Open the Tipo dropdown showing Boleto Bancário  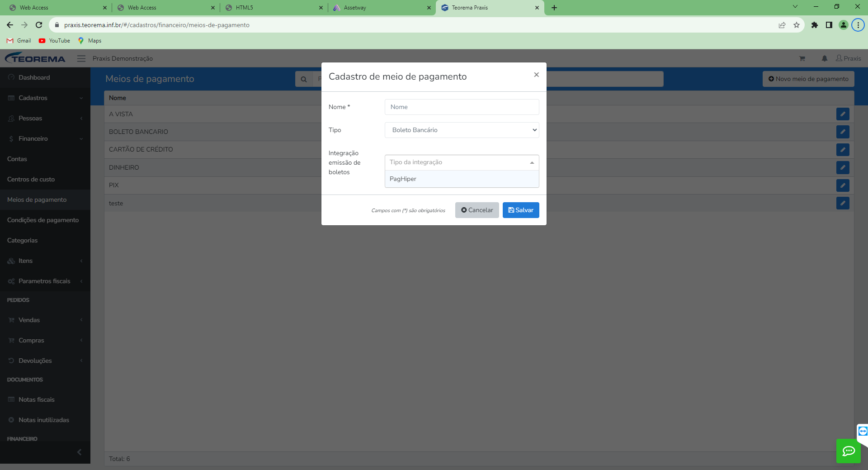click(x=462, y=130)
